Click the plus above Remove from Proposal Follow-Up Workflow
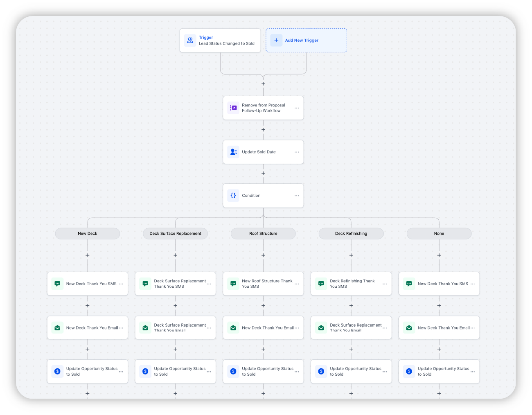This screenshot has height=415, width=532. (x=263, y=83)
